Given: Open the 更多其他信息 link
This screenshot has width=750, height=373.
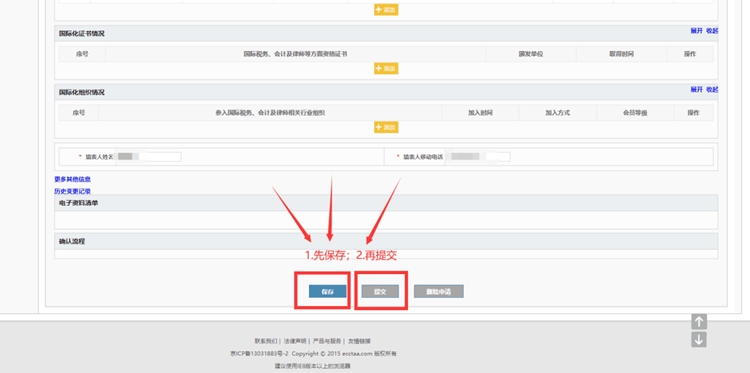Looking at the screenshot, I should 72,179.
